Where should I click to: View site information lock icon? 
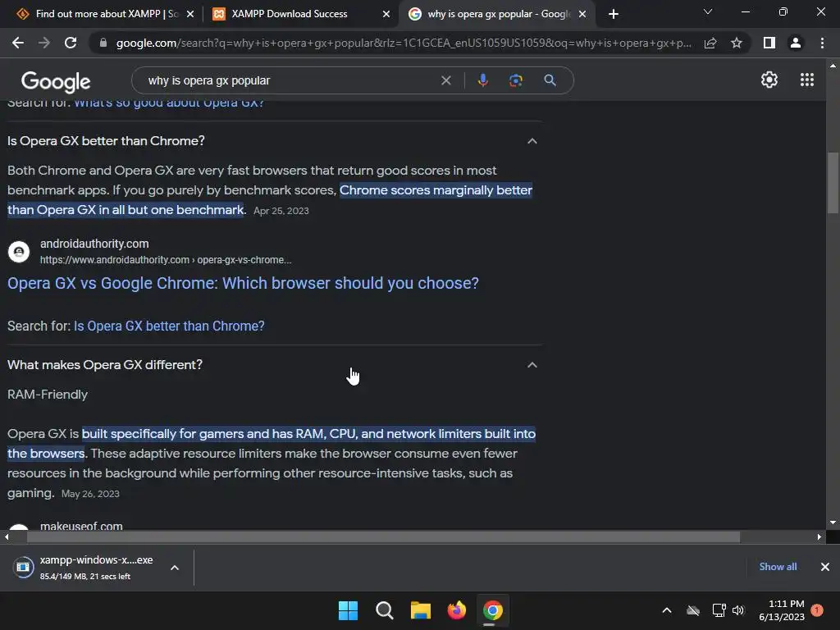[x=103, y=43]
